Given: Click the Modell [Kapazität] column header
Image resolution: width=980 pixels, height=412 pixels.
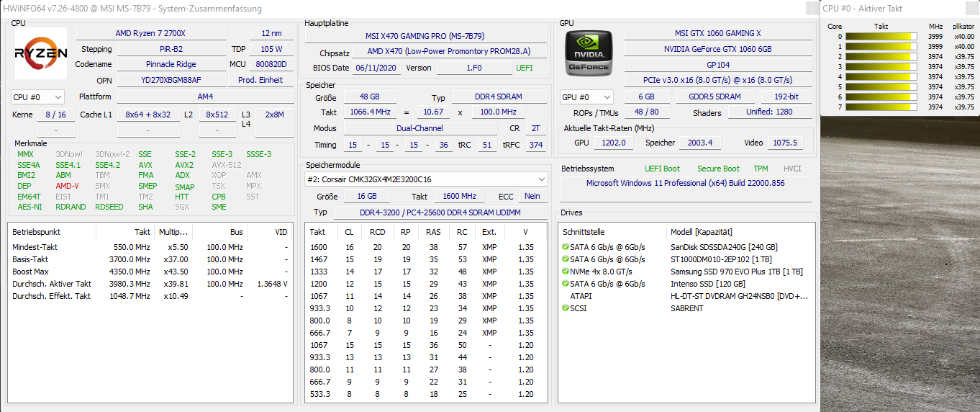Looking at the screenshot, I should click(740, 232).
